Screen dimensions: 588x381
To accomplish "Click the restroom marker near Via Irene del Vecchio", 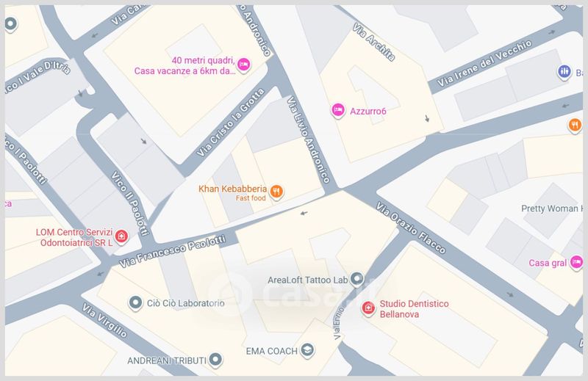I will click(x=564, y=72).
